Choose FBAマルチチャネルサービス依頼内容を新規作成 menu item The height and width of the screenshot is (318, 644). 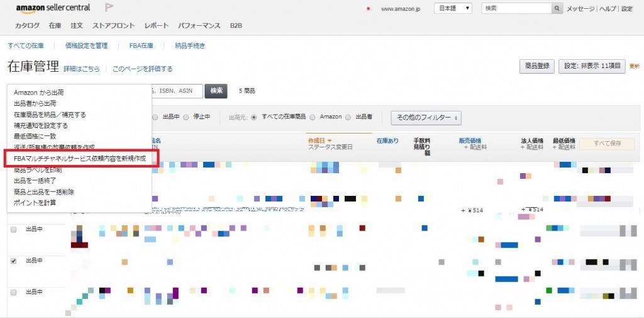click(x=79, y=159)
